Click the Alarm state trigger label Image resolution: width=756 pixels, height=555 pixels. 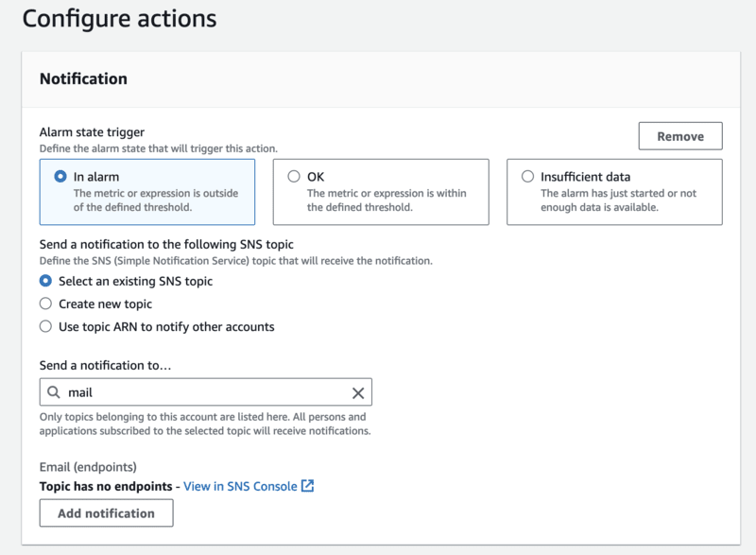(92, 133)
